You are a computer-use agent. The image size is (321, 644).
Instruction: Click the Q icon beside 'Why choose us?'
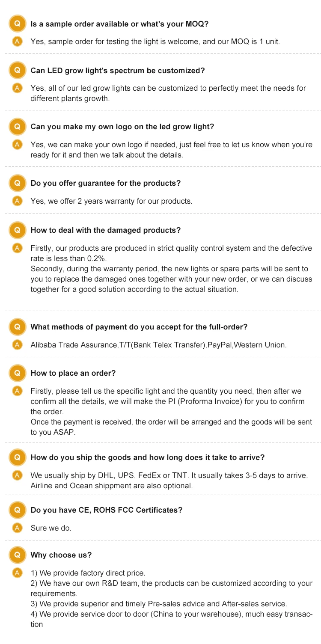point(17,555)
